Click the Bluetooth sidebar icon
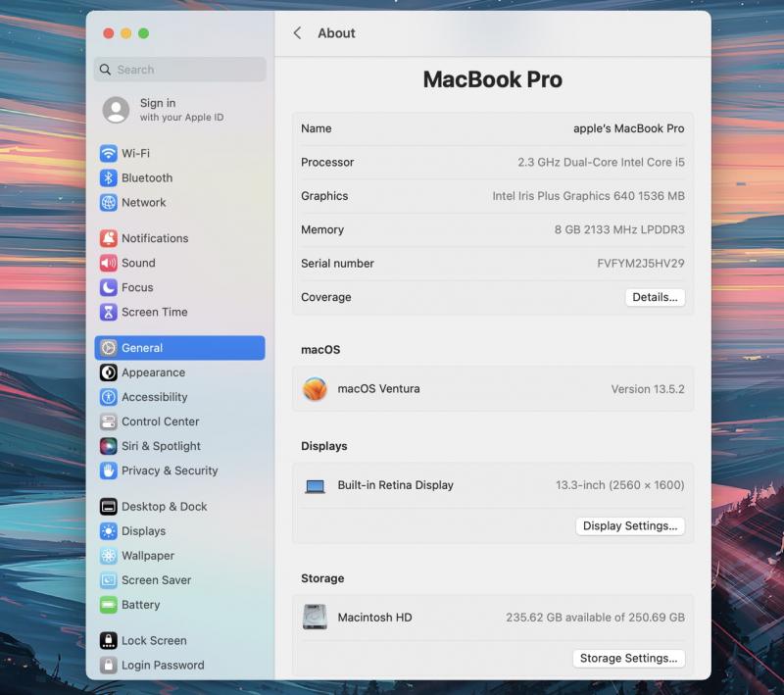The height and width of the screenshot is (695, 784). (109, 177)
